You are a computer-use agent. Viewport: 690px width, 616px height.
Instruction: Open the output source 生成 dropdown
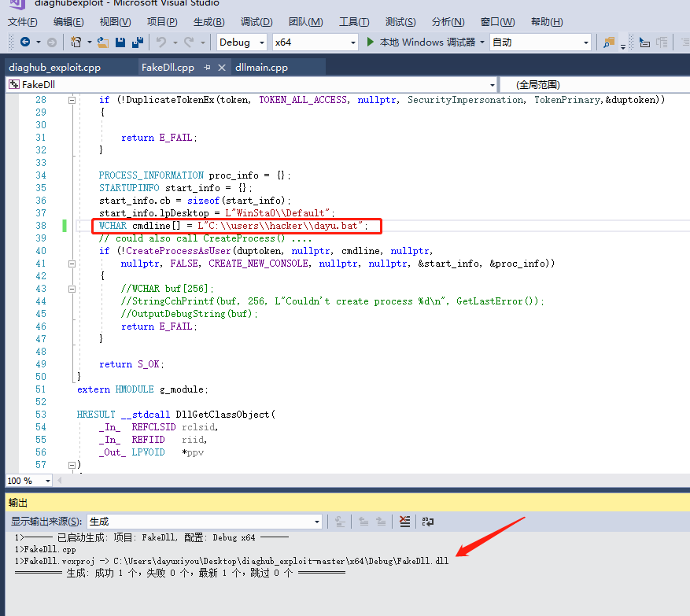(205, 522)
